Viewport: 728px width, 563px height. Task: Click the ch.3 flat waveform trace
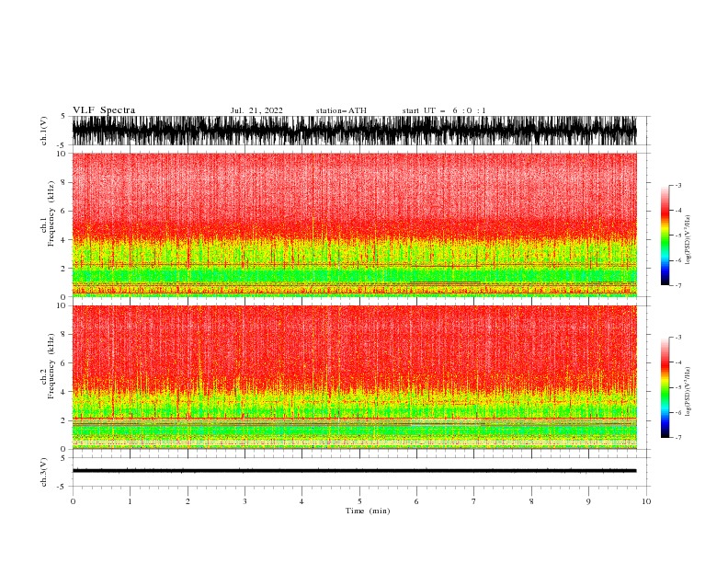pos(354,471)
